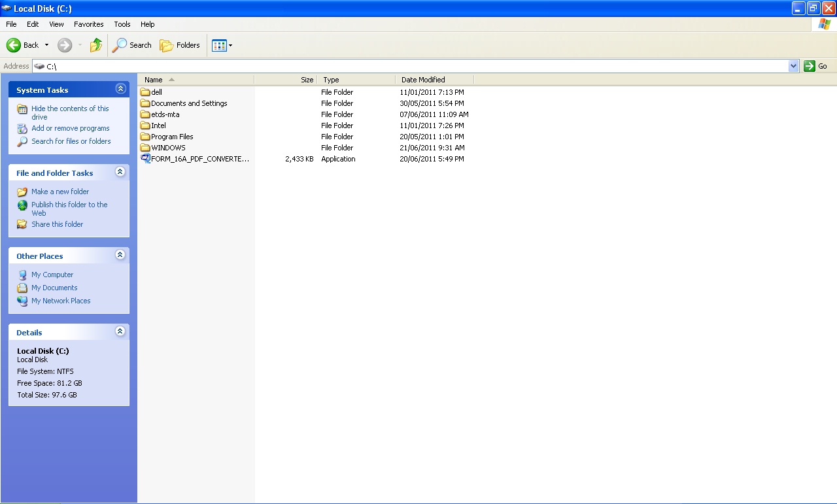Click the 2,433 KB size value
The width and height of the screenshot is (837, 504).
click(x=299, y=159)
